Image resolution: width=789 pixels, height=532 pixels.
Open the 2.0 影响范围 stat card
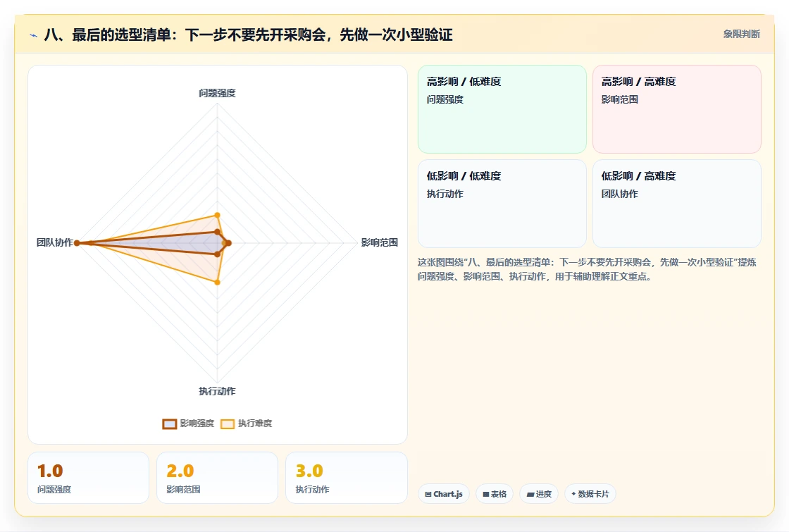tap(218, 478)
